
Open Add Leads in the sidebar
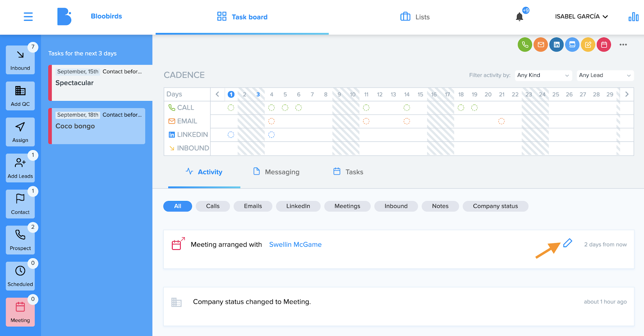[20, 168]
